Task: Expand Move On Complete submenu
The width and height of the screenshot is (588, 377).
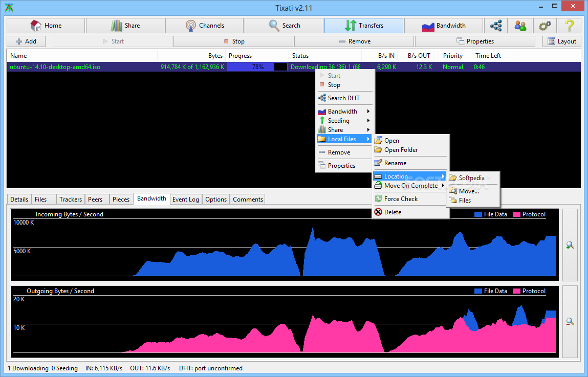Action: point(410,186)
